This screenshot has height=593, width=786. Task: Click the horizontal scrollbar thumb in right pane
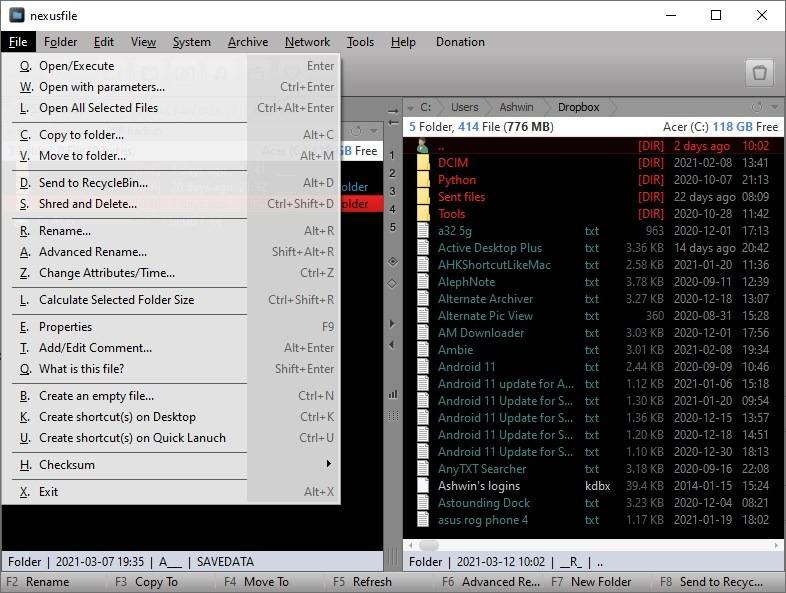pos(429,545)
